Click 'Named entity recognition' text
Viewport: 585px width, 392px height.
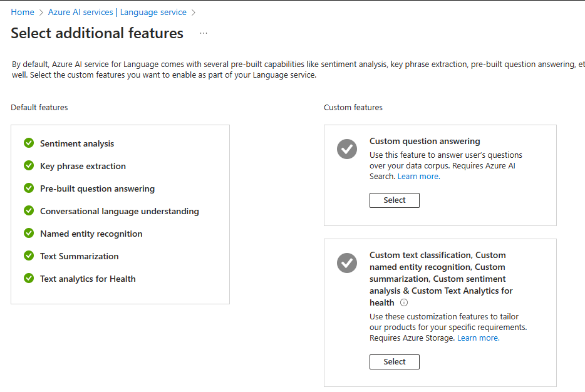[x=91, y=234]
